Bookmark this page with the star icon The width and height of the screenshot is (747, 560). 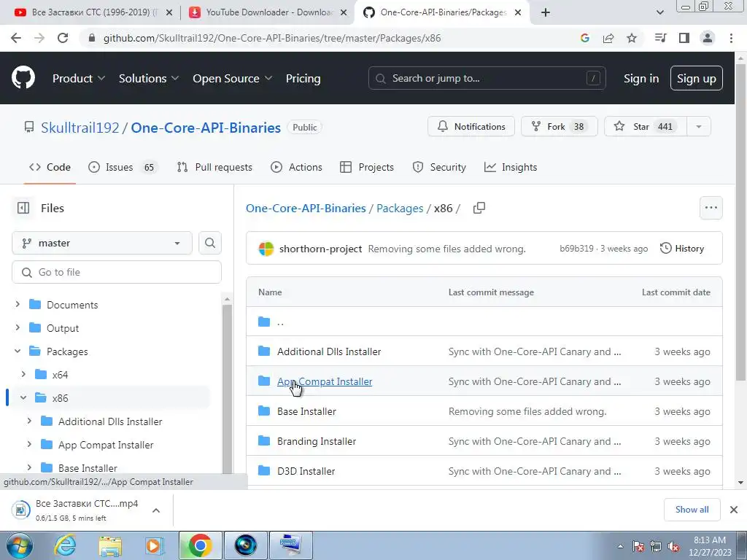[632, 38]
